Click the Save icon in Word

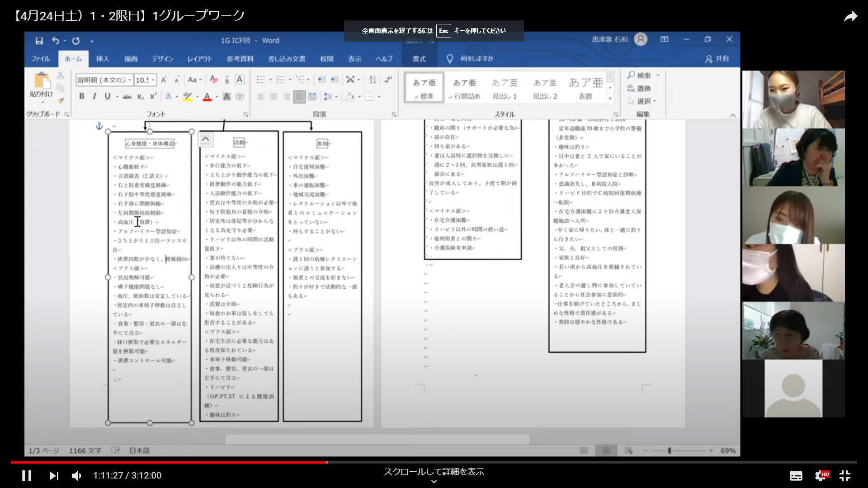39,41
